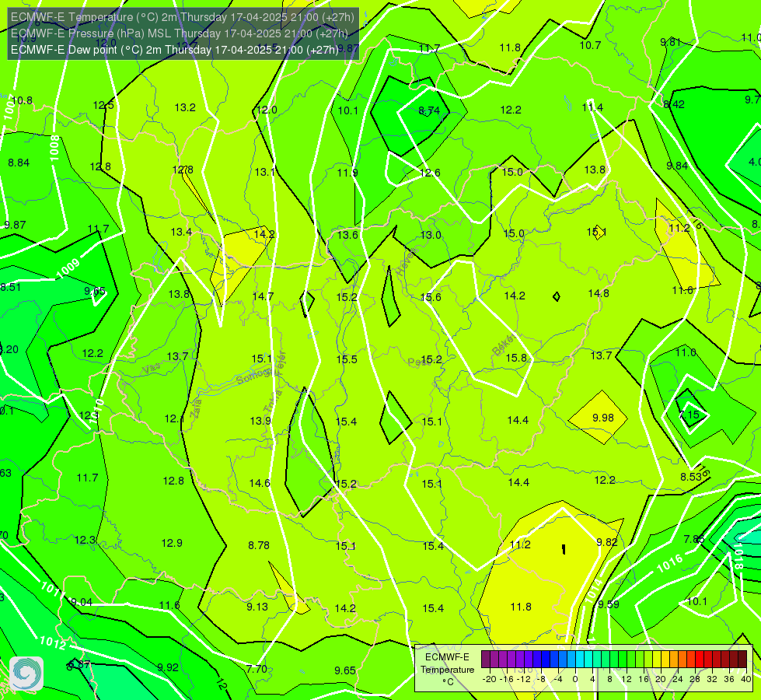Click the pure blue legend swatch at -8
761x700 pixels.
(546, 660)
